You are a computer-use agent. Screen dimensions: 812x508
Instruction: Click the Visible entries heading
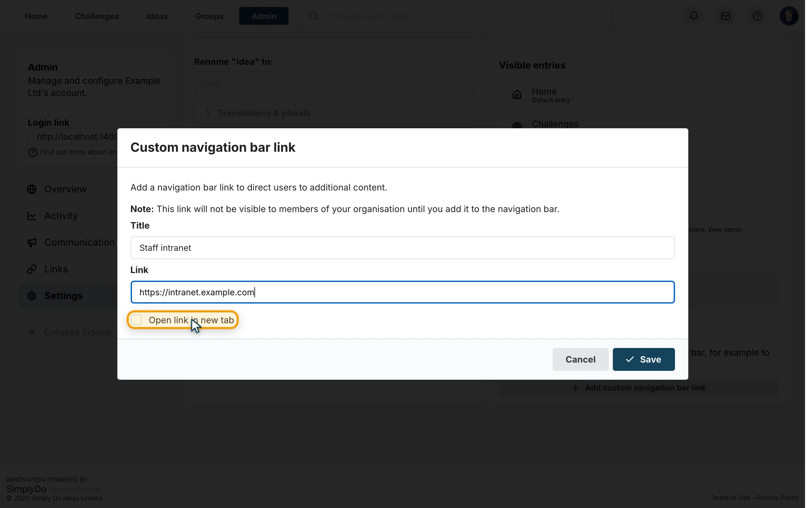[x=532, y=65]
